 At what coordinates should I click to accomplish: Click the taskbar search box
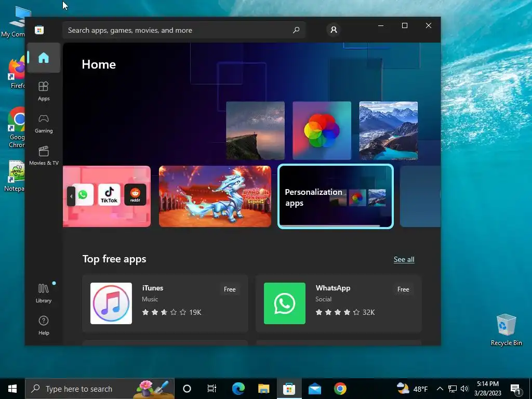coord(100,389)
